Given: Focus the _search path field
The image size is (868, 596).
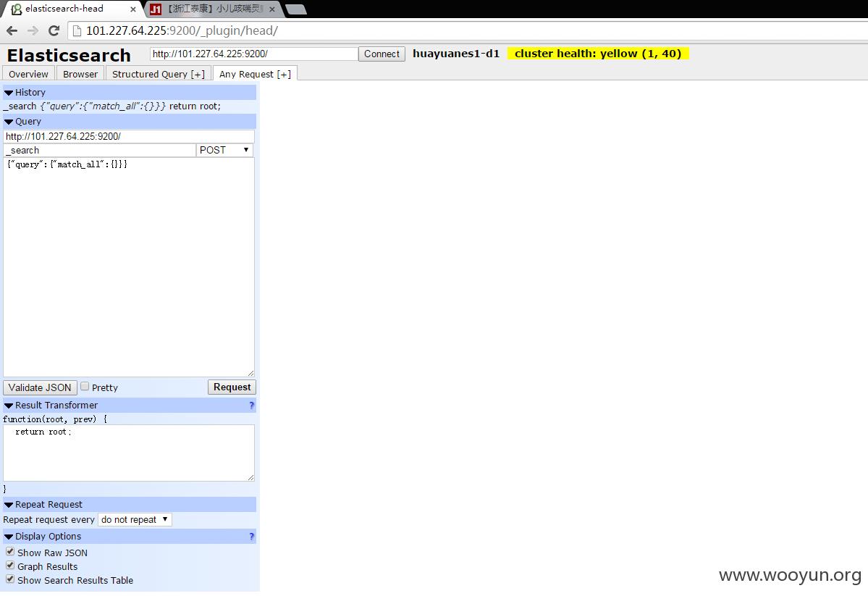Looking at the screenshot, I should coord(100,150).
